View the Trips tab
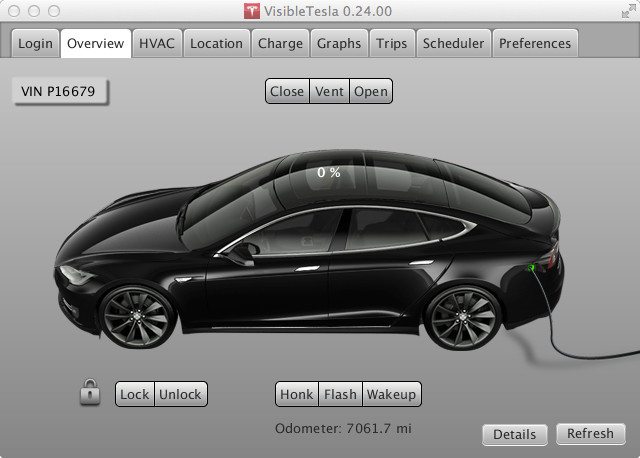The image size is (640, 458). pyautogui.click(x=392, y=43)
